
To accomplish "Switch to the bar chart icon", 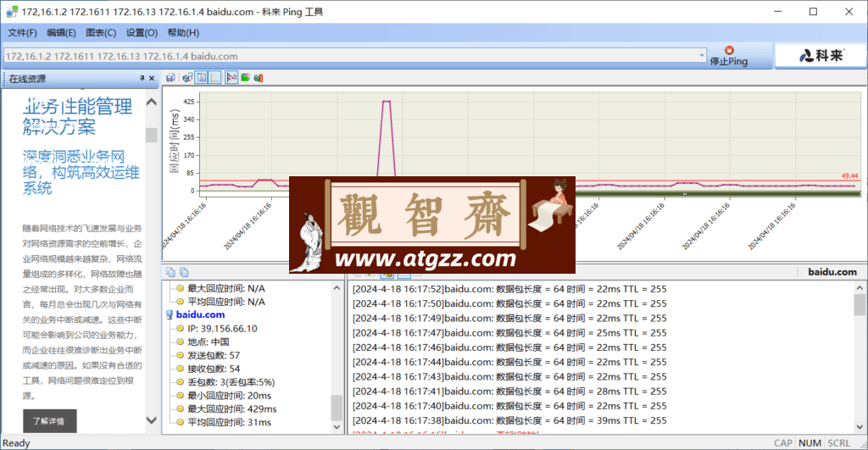I will (x=259, y=77).
